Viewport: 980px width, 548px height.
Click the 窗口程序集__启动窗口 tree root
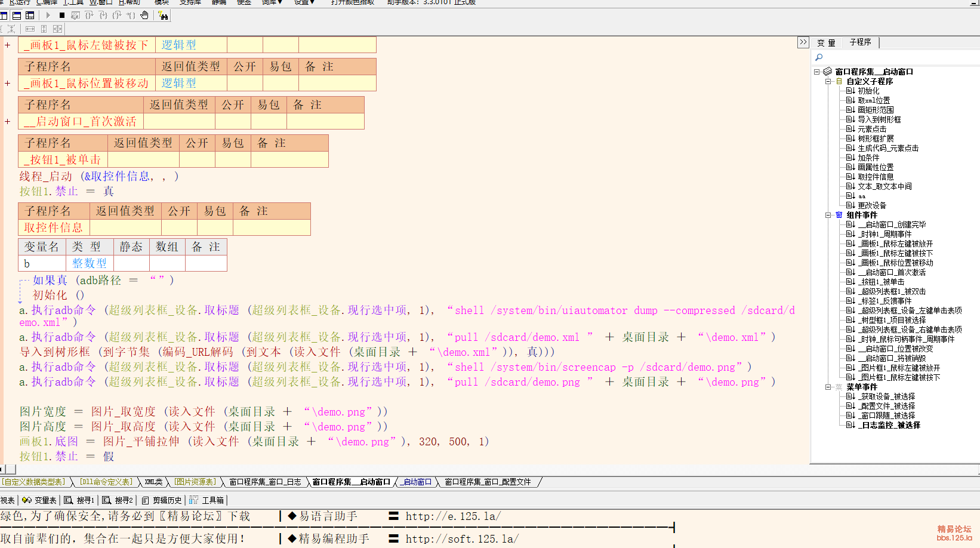[874, 72]
